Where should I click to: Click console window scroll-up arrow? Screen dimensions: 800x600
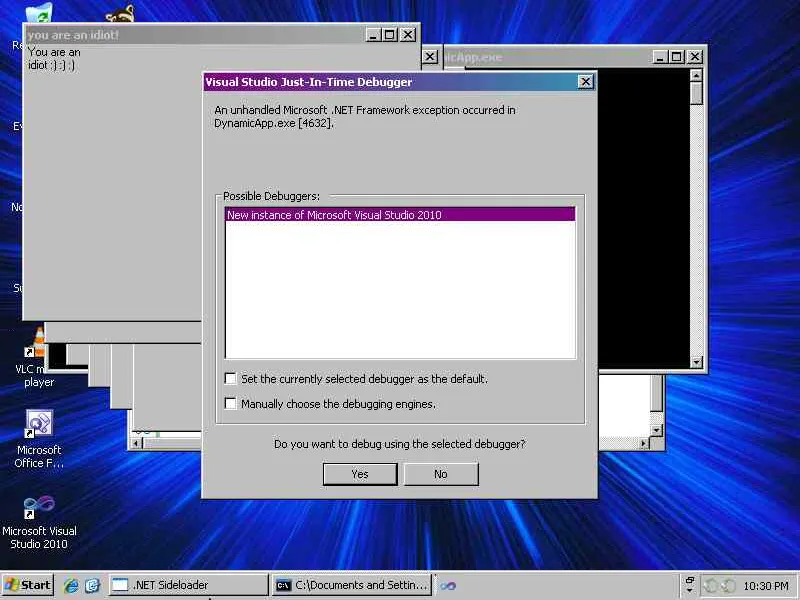696,75
